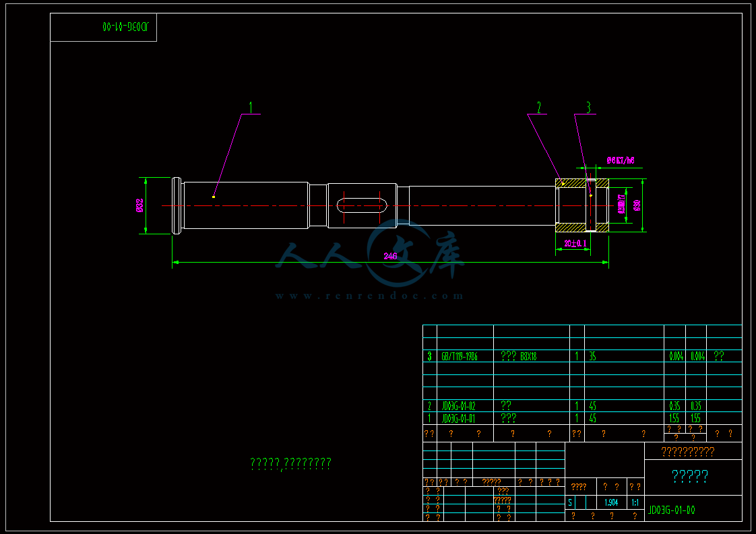Select the "1:1" scale value
The width and height of the screenshot is (756, 534).
[x=635, y=502]
